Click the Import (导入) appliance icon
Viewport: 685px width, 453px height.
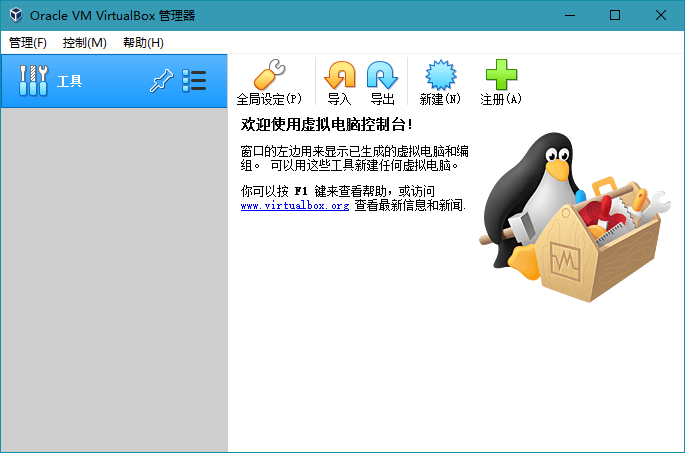point(340,78)
